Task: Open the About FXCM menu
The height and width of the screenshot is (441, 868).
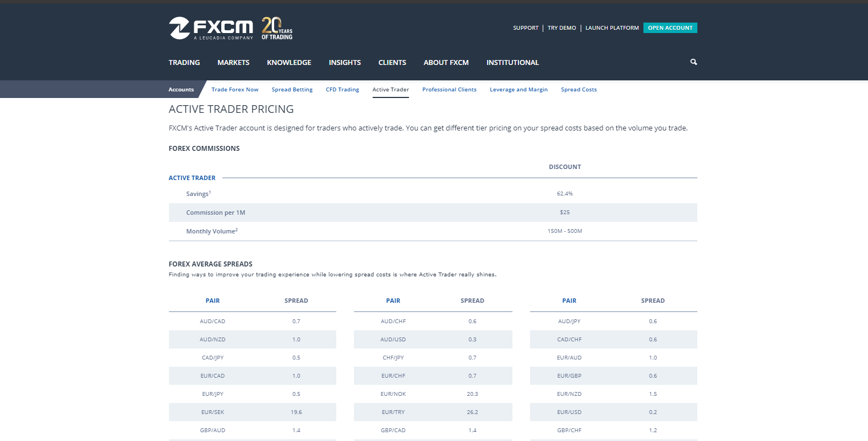Action: 446,63
